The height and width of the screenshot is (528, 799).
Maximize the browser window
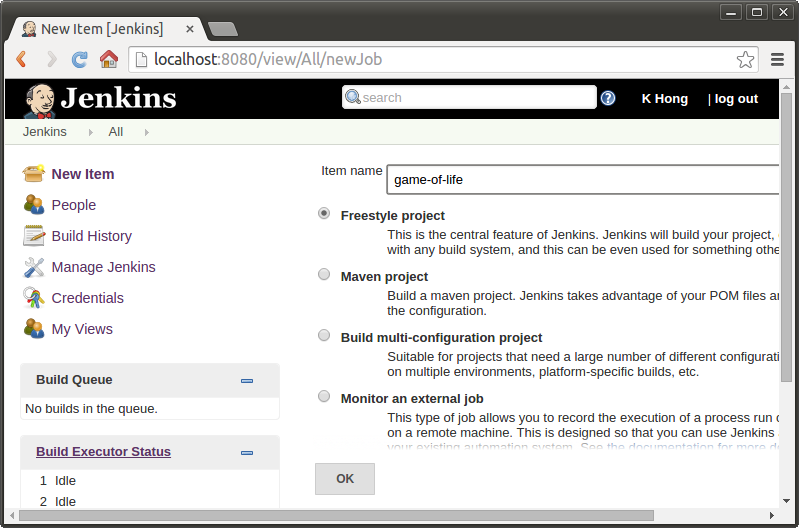757,12
